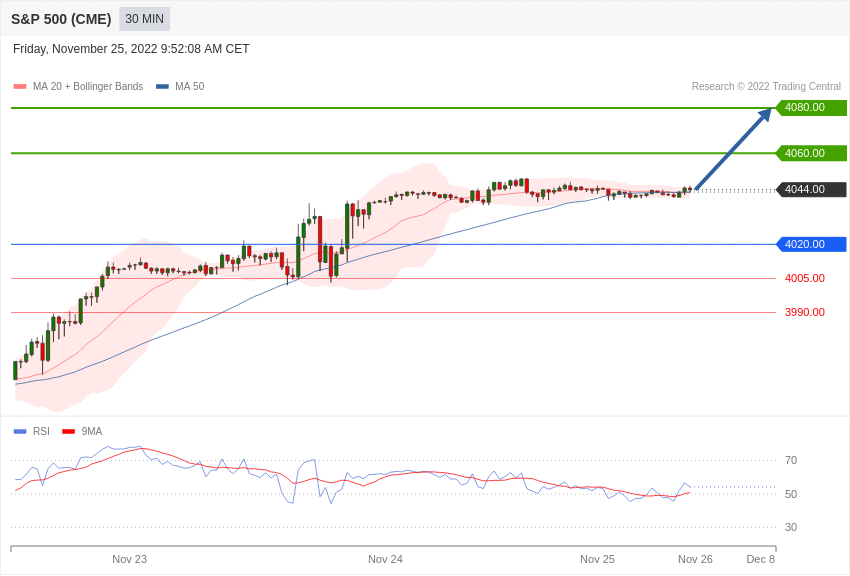Click the blue 4020.00 pivot tag
This screenshot has width=850, height=576.
pyautogui.click(x=812, y=244)
